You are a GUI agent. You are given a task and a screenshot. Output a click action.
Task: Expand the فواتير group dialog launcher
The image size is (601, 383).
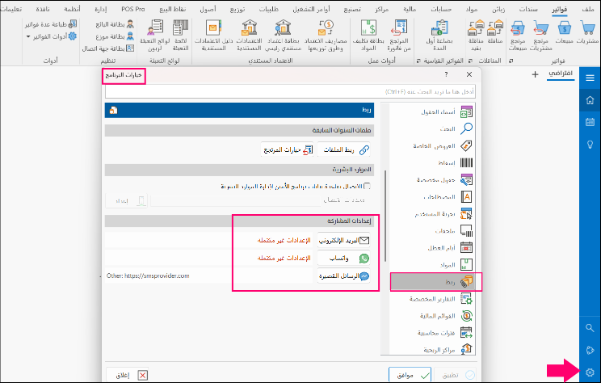[x=511, y=61]
